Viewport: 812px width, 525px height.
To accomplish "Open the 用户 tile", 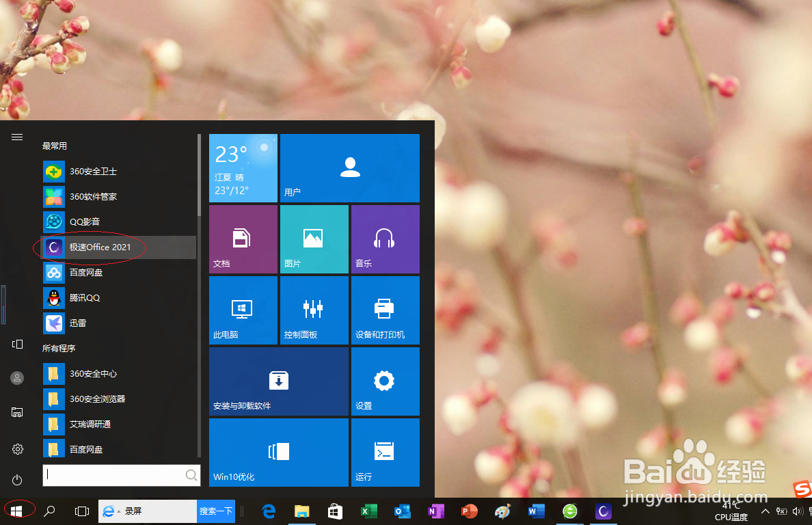I will 350,168.
